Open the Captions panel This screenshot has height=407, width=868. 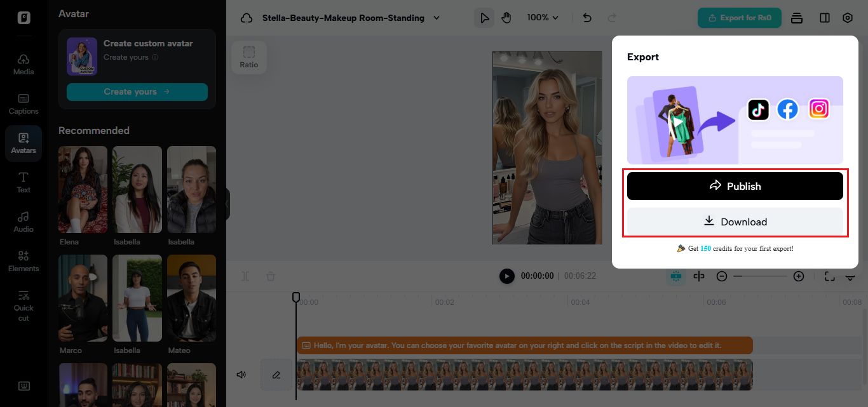pos(24,103)
